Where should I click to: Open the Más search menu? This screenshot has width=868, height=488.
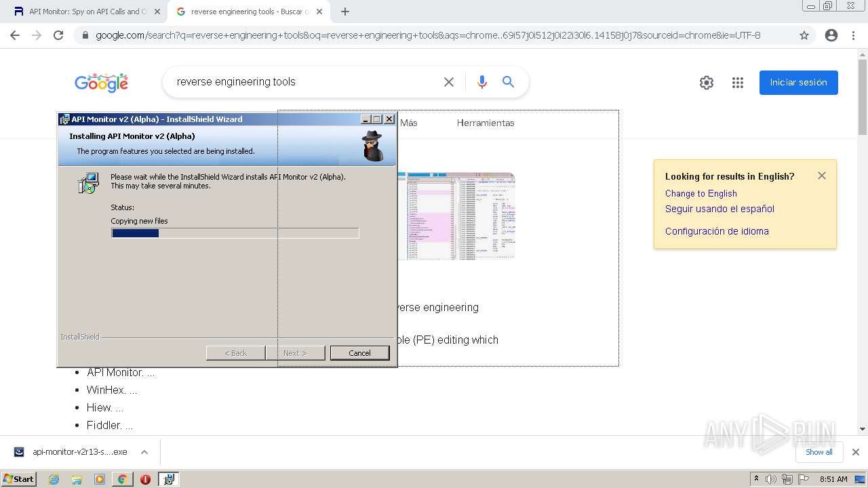409,123
